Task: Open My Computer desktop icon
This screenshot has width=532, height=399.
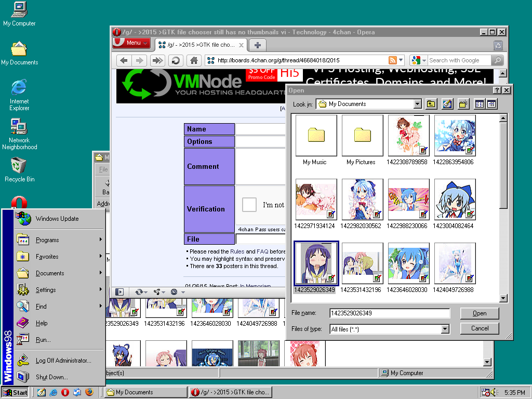Action: click(x=19, y=14)
